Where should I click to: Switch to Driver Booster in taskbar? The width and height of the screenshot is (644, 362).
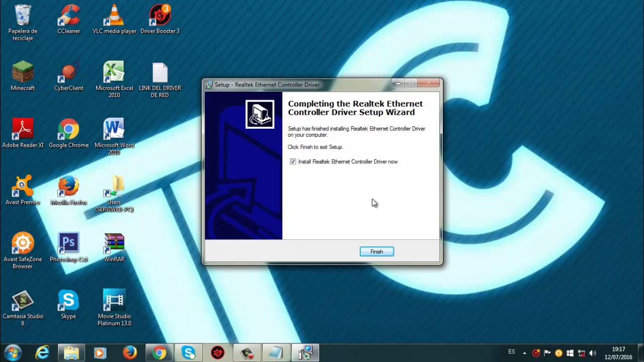(x=217, y=353)
